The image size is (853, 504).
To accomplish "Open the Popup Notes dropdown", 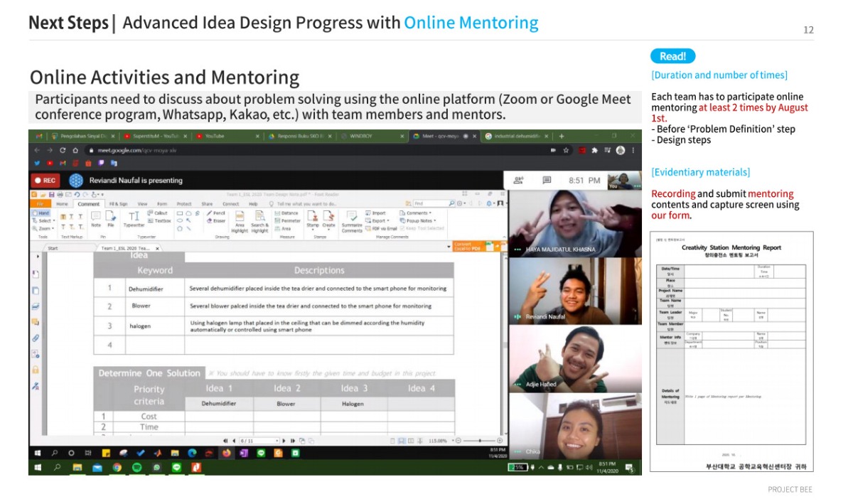I will pyautogui.click(x=419, y=220).
